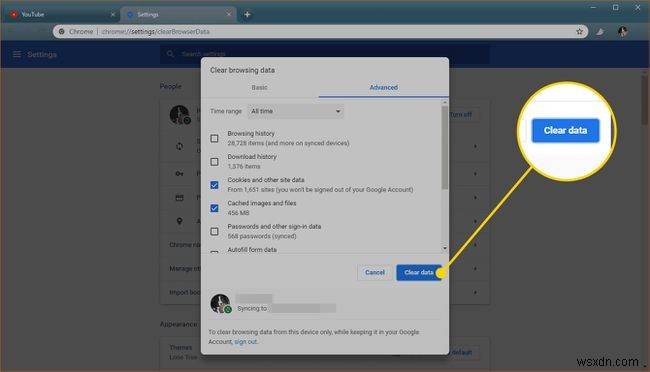Check the Autofill form data checkbox

point(214,252)
